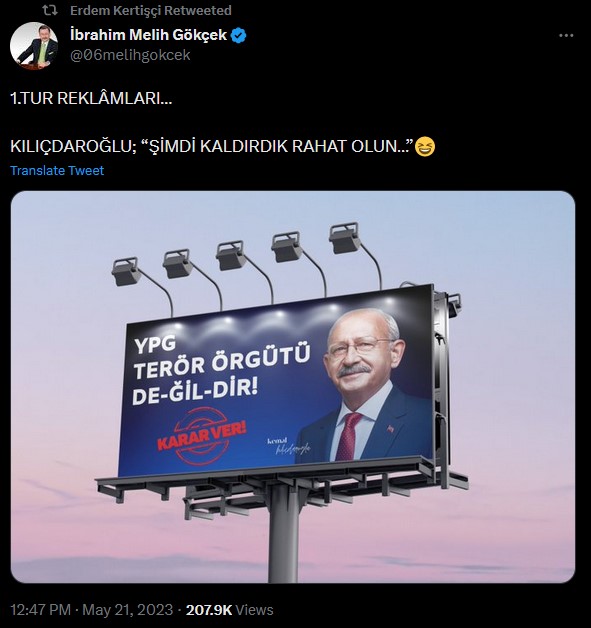This screenshot has width=591, height=628.
Task: Click the kemal signature on the billboard
Action: [x=288, y=446]
